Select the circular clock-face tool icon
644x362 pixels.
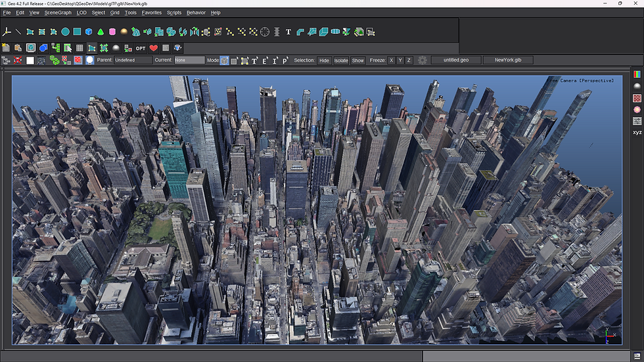pyautogui.click(x=265, y=32)
